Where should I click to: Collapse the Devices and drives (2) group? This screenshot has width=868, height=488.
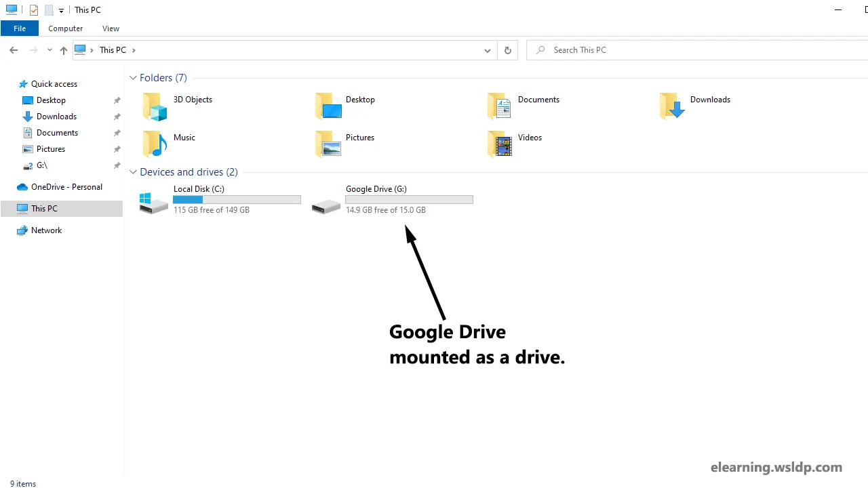pos(134,172)
